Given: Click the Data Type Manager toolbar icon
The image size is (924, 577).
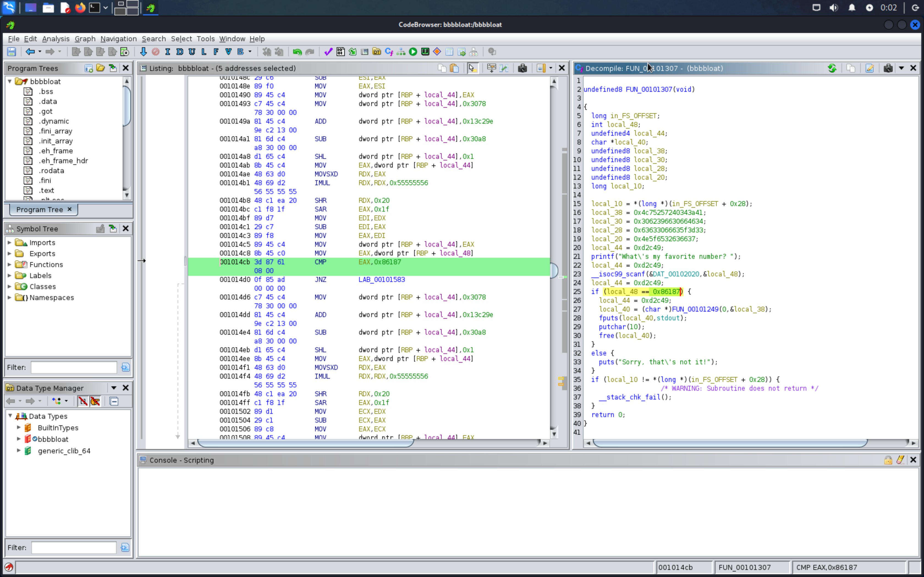Looking at the screenshot, I should 376,52.
